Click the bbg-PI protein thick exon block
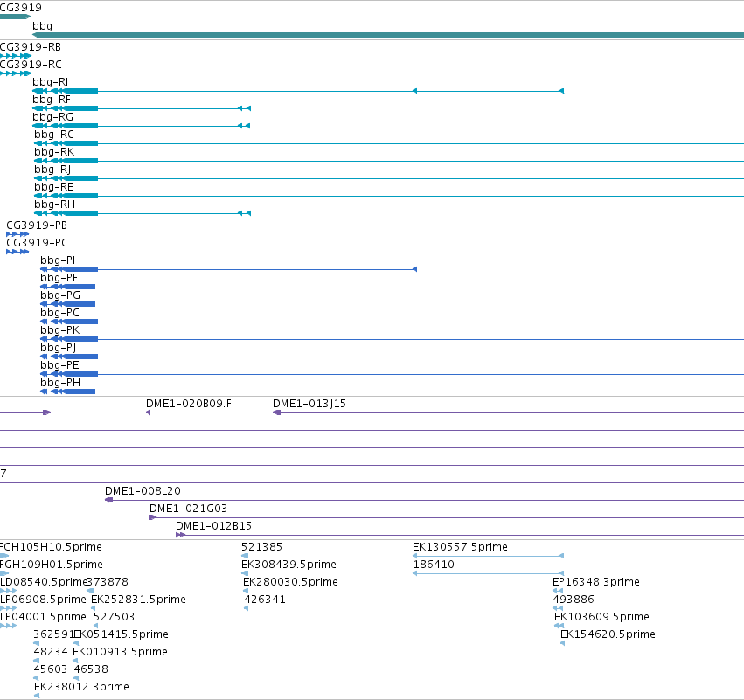This screenshot has width=744, height=700. [80, 269]
